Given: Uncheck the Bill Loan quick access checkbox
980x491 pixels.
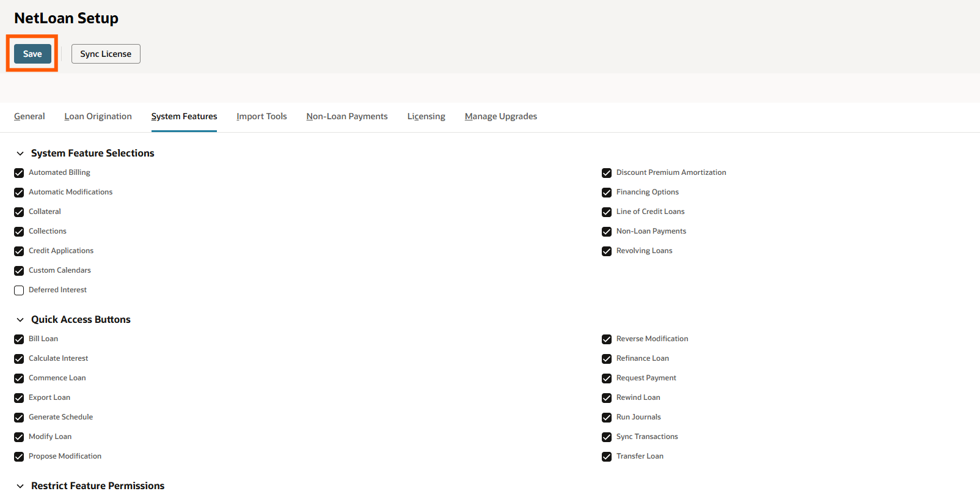Looking at the screenshot, I should [19, 339].
